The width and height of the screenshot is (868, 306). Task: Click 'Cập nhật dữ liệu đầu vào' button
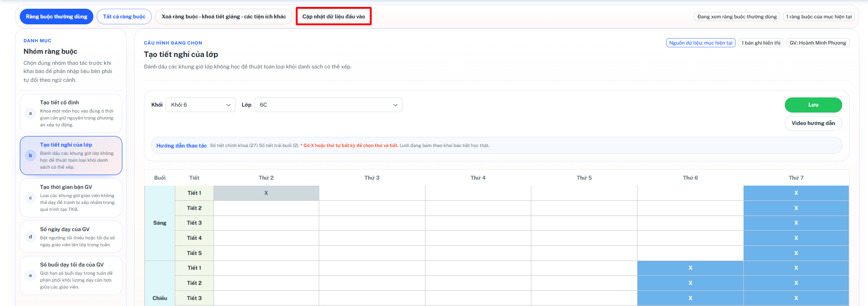[333, 17]
